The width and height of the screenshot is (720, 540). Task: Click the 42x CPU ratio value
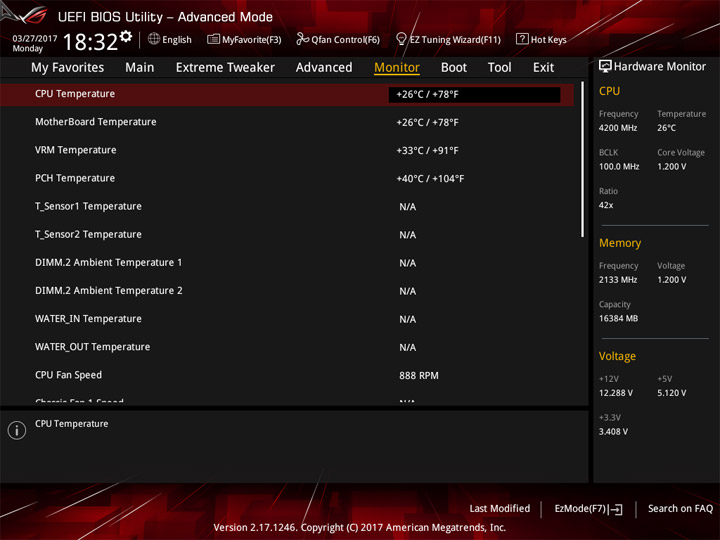coord(606,205)
